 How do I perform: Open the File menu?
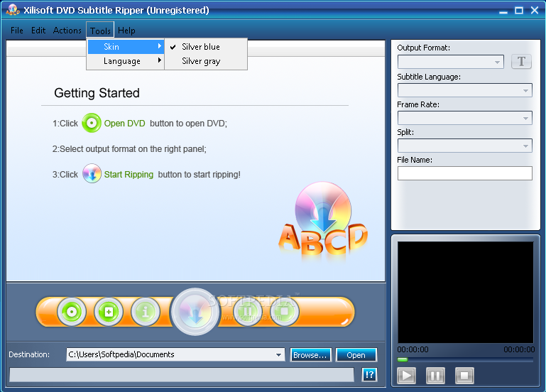tap(17, 31)
